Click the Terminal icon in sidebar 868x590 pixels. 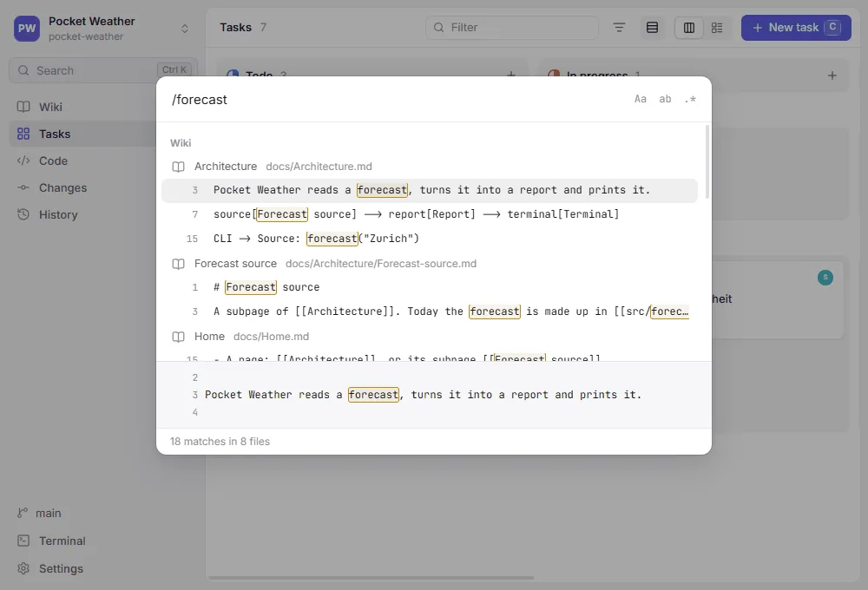click(x=23, y=541)
